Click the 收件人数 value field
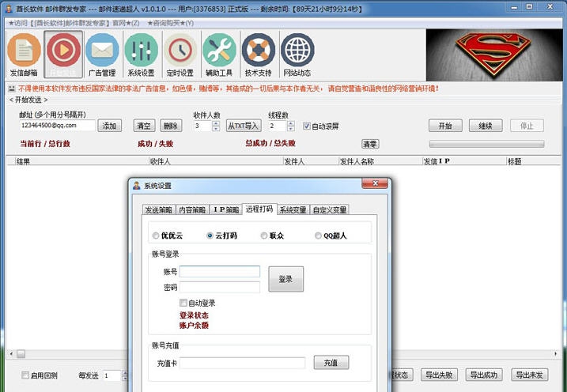The image size is (567, 392). tap(203, 126)
